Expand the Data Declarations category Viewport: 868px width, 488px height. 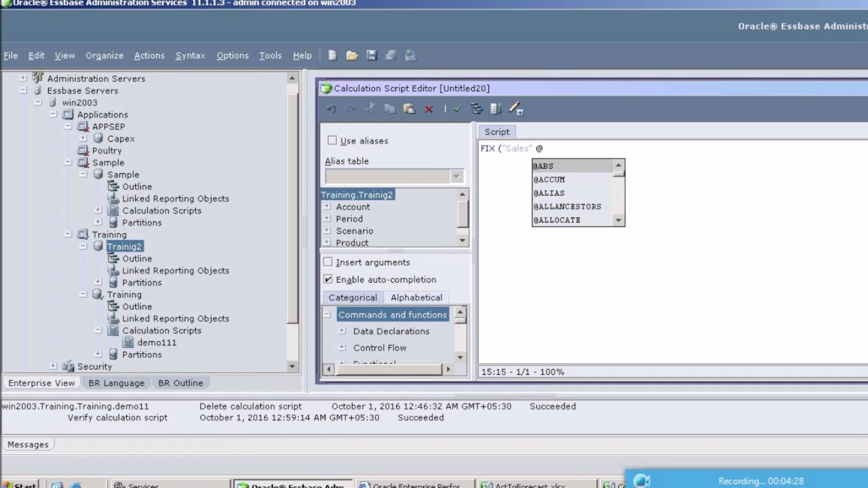coord(342,331)
